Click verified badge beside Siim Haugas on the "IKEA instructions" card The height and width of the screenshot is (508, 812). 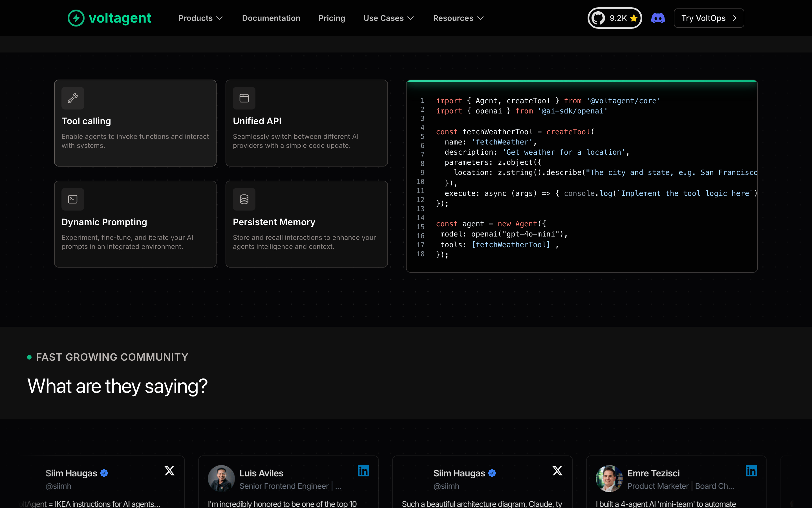(104, 473)
